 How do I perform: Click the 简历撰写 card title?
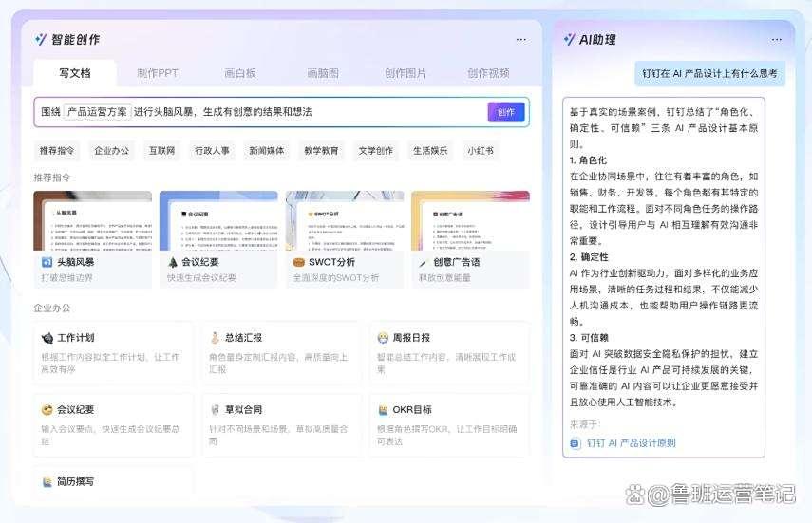[x=76, y=481]
